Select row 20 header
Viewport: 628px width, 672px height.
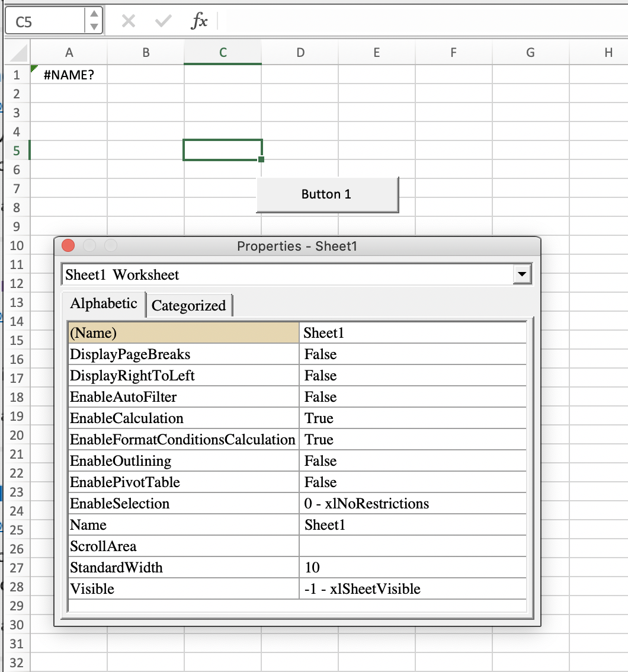pyautogui.click(x=17, y=435)
